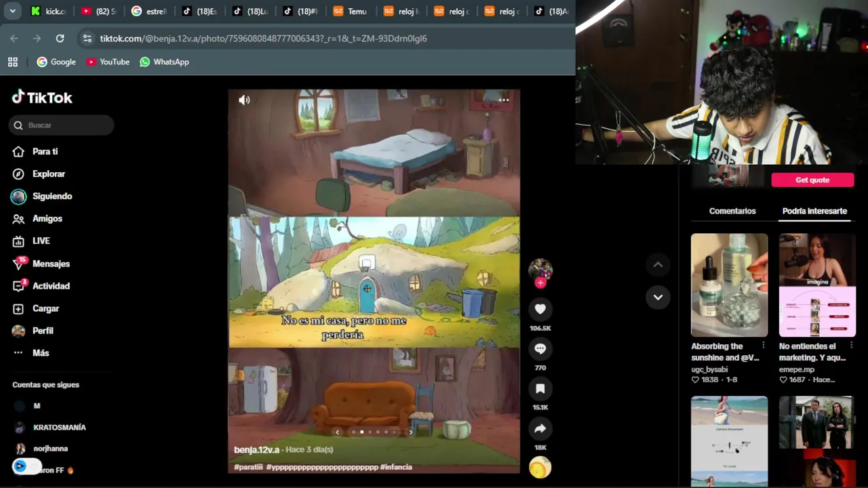Mute the TikTok post sound
The image size is (868, 488).
[244, 100]
